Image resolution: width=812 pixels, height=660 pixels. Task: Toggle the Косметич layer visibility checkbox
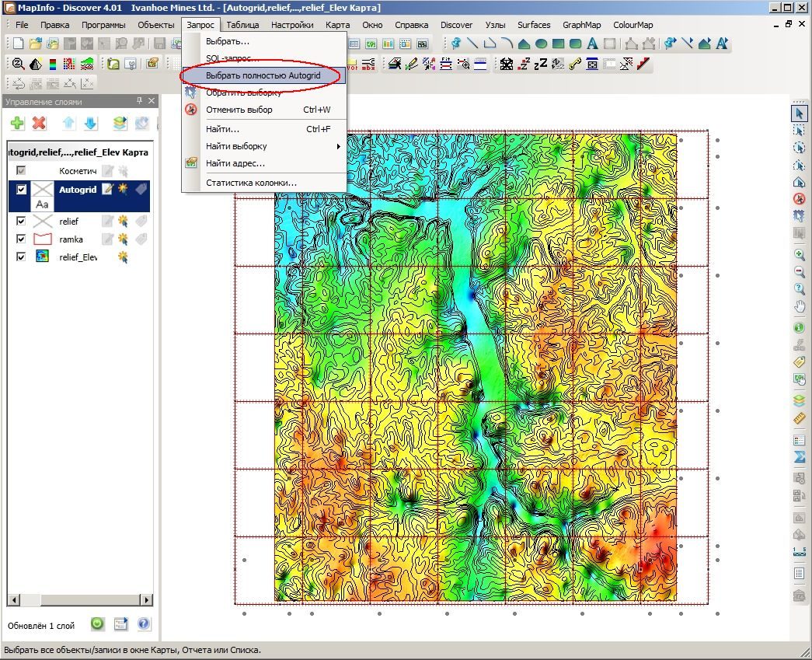tap(21, 170)
